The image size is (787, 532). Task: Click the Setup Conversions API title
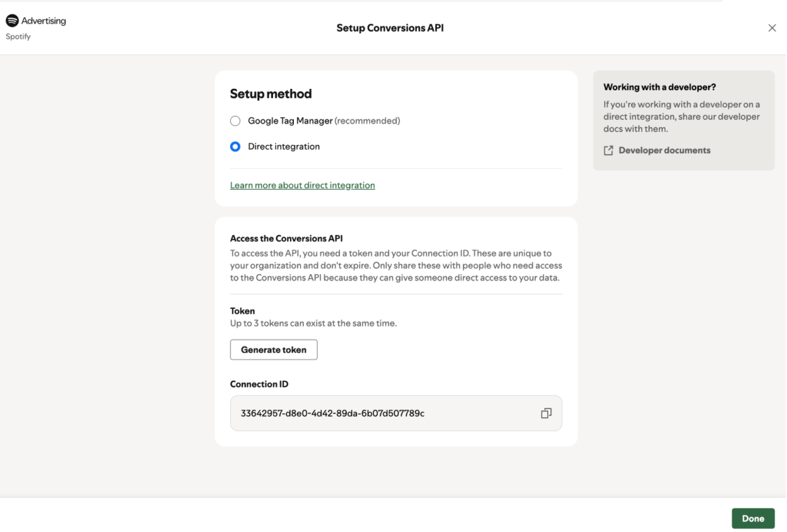pos(390,28)
